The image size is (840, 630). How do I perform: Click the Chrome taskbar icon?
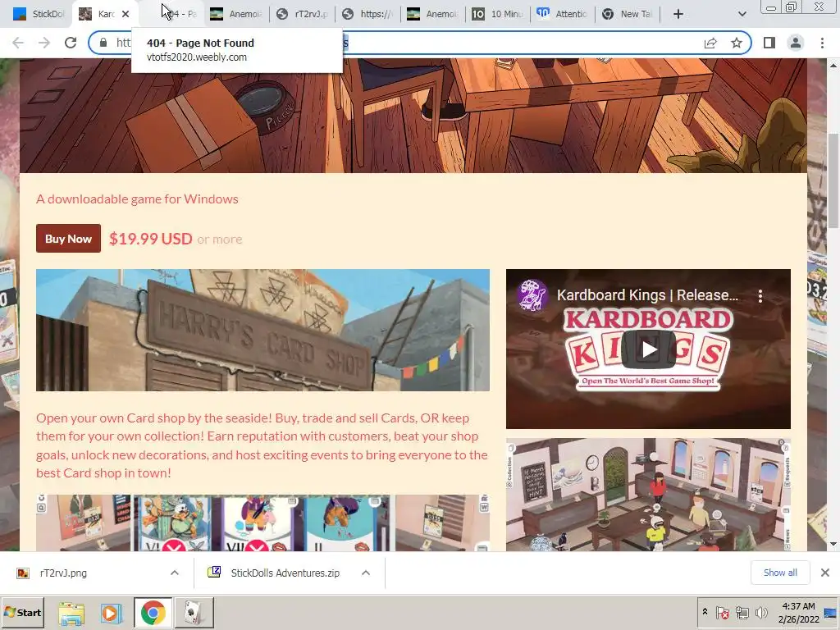[x=153, y=613]
